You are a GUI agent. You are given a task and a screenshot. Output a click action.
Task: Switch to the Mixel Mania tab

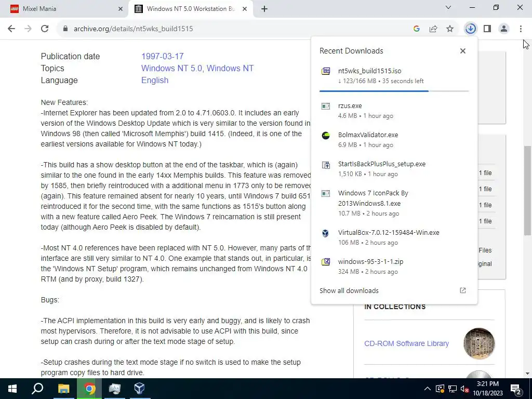coord(64,9)
